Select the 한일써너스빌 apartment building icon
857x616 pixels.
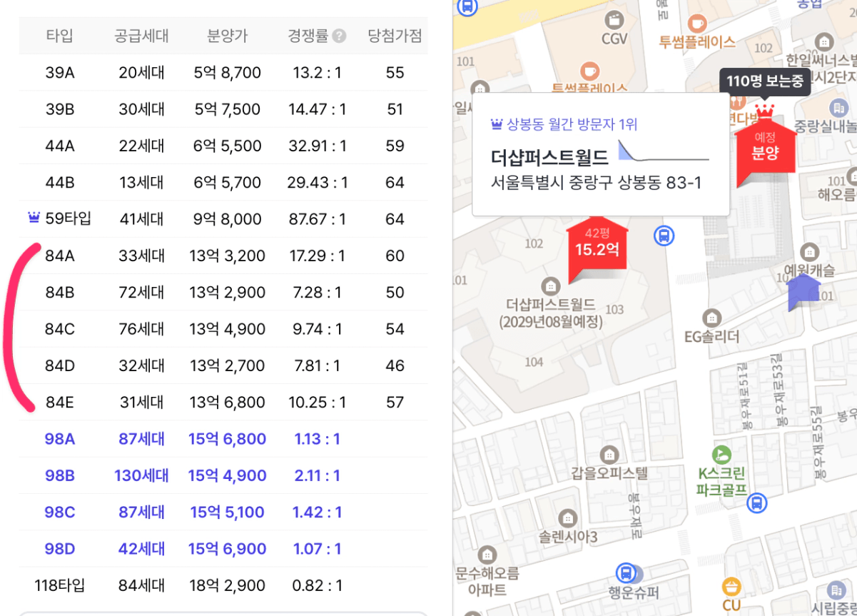[x=824, y=41]
